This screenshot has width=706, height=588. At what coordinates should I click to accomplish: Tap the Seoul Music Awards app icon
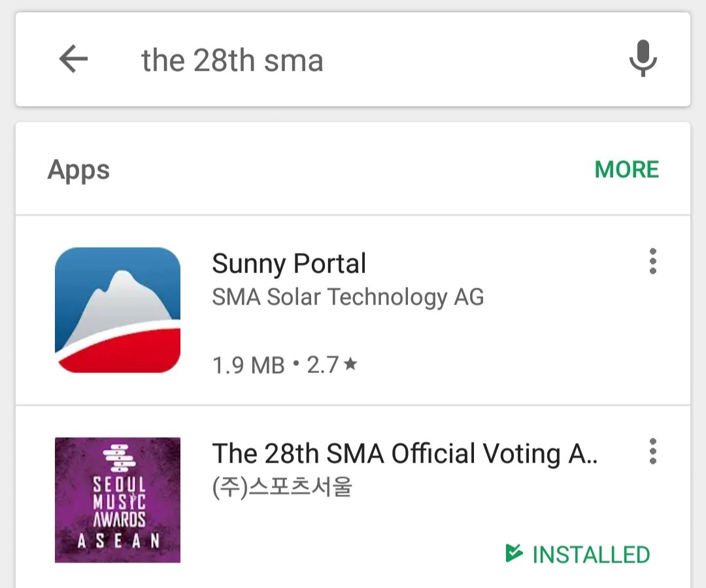click(118, 500)
